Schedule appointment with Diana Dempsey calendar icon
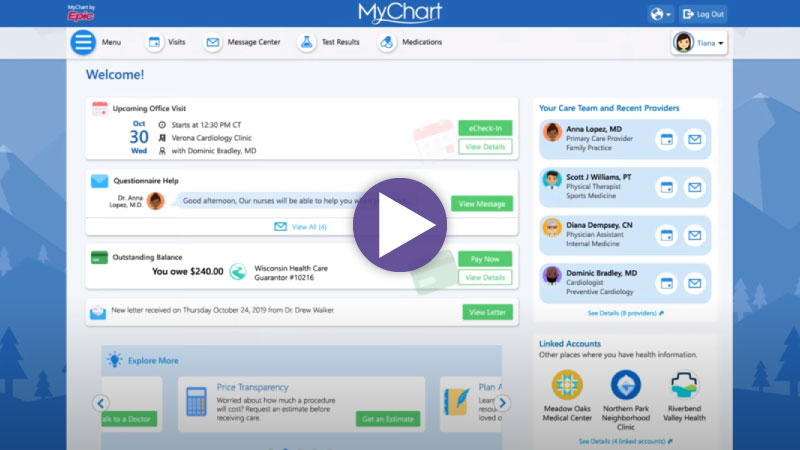800x450 pixels. pos(667,235)
